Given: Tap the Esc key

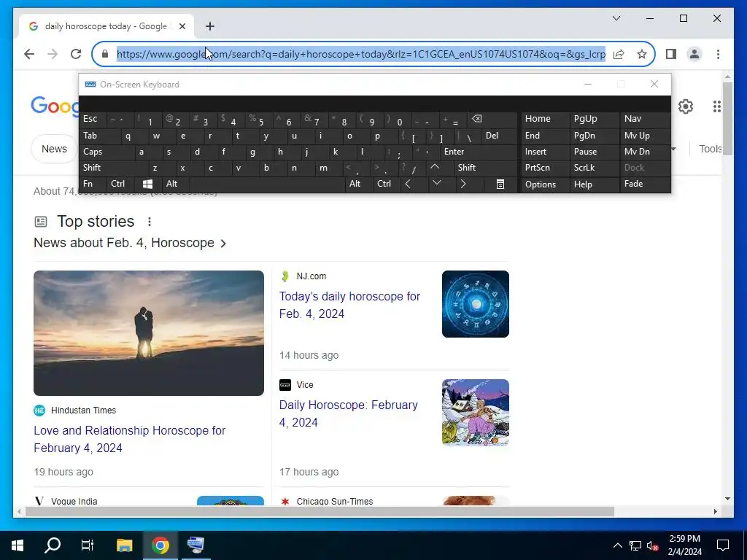Looking at the screenshot, I should click(93, 120).
